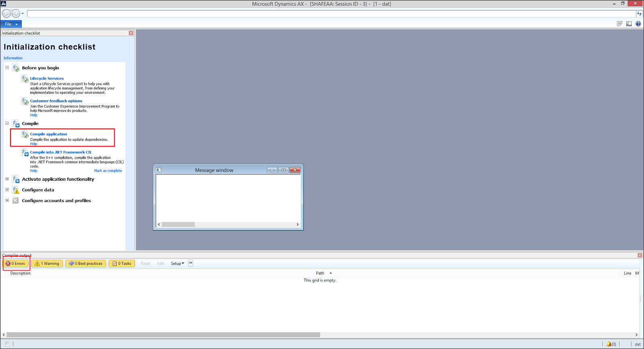This screenshot has width=644, height=349.
Task: Close the Compiler output pane
Action: tap(640, 255)
